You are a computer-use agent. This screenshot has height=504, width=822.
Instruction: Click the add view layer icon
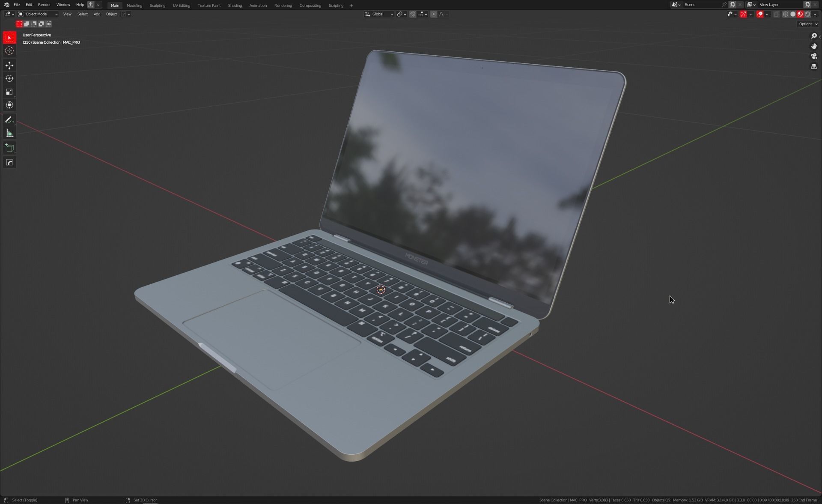click(807, 5)
